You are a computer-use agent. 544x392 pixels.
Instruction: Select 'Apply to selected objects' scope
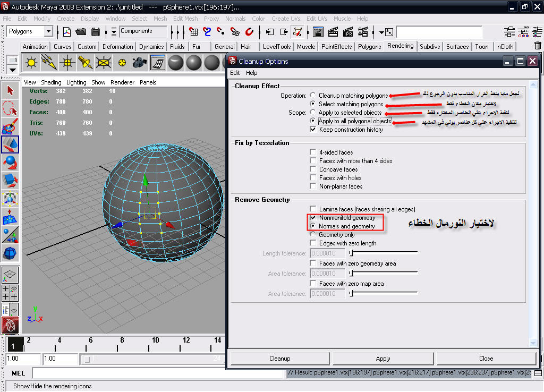coord(313,112)
